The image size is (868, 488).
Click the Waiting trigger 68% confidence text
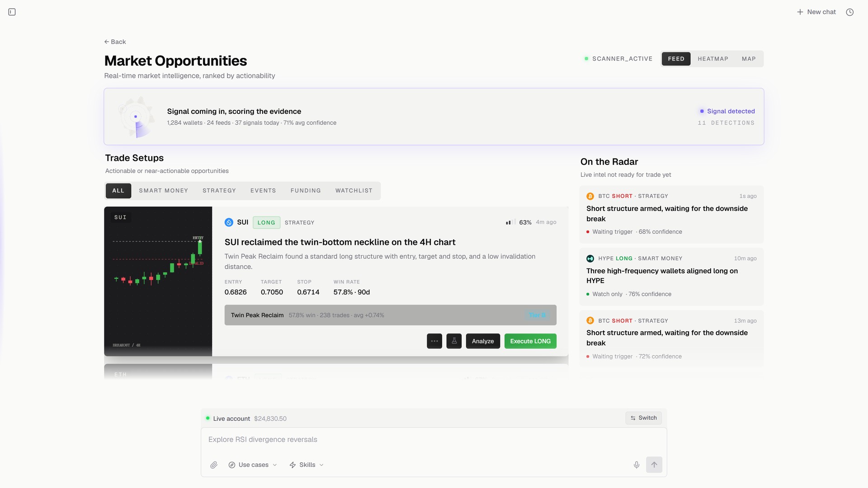click(x=634, y=232)
